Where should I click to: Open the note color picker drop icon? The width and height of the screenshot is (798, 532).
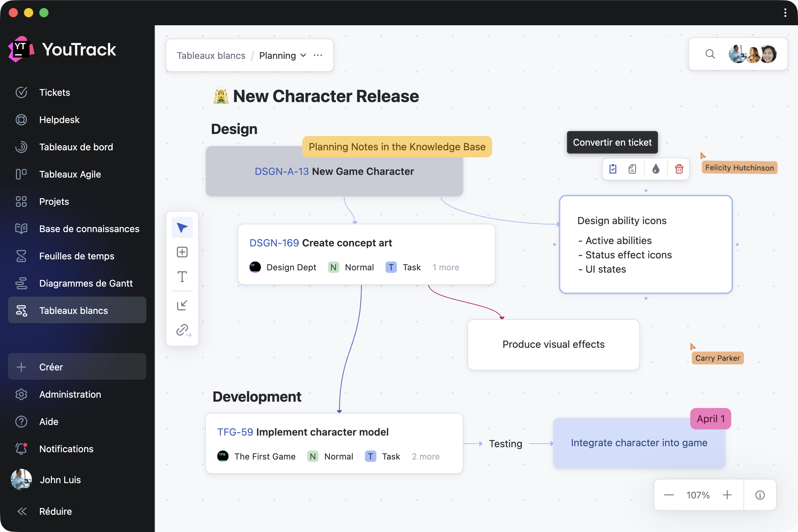656,169
